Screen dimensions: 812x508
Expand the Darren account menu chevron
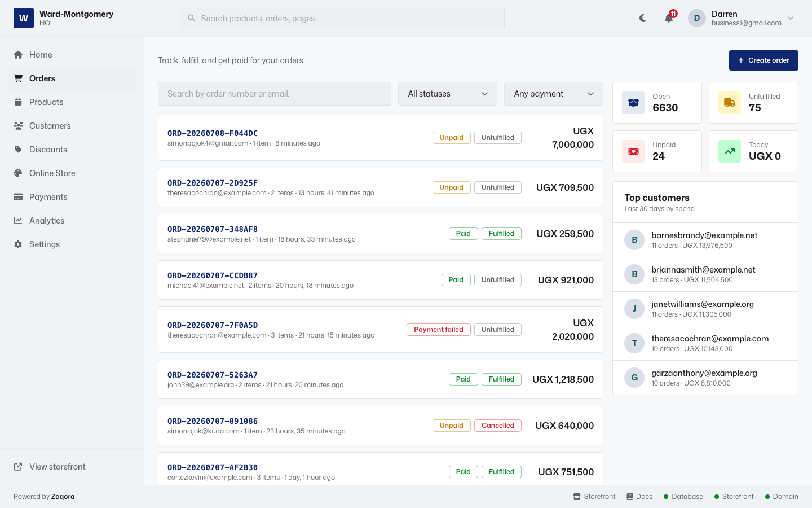pyautogui.click(x=791, y=18)
